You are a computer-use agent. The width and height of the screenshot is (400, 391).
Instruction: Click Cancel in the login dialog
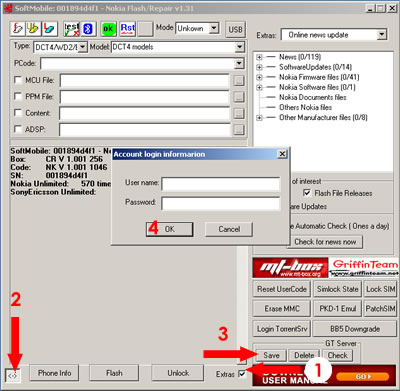click(x=229, y=229)
